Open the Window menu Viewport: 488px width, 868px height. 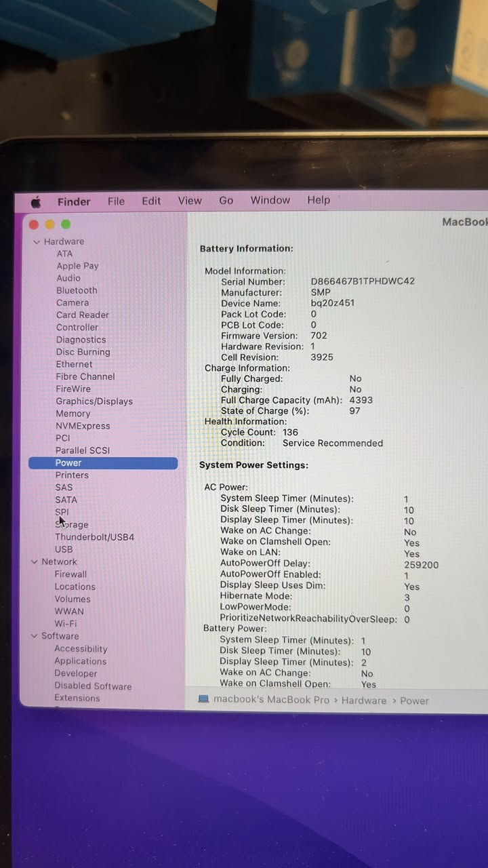pyautogui.click(x=270, y=200)
